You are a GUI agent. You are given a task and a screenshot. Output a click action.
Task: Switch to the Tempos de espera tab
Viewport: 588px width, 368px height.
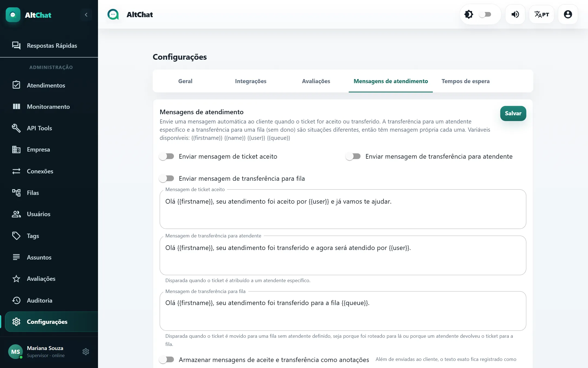point(465,81)
